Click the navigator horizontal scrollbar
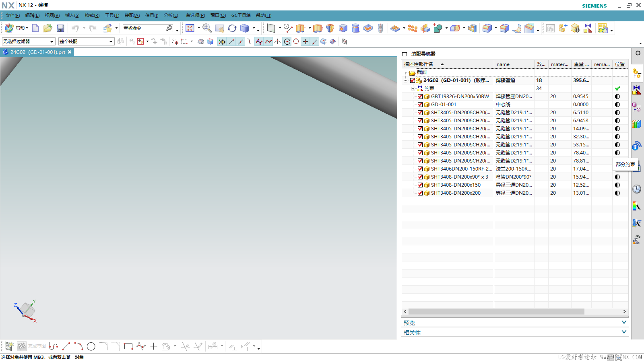Screen dimensions: 644x362 pyautogui.click(x=496, y=312)
